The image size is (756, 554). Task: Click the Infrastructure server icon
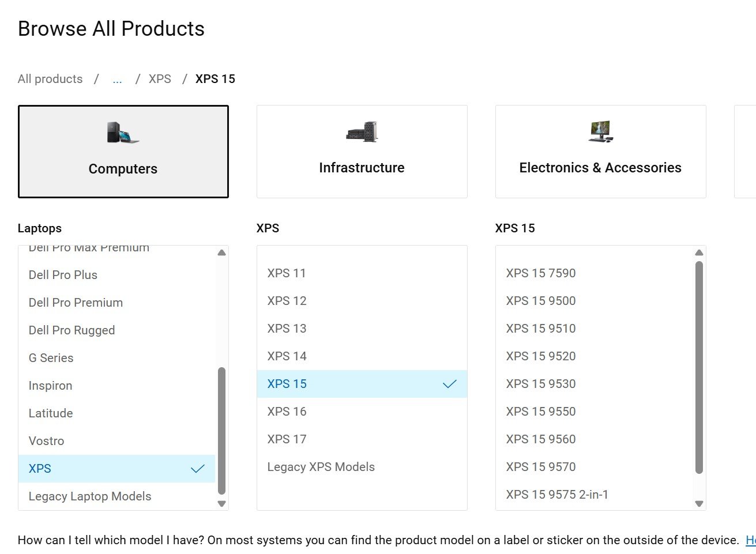pos(362,132)
